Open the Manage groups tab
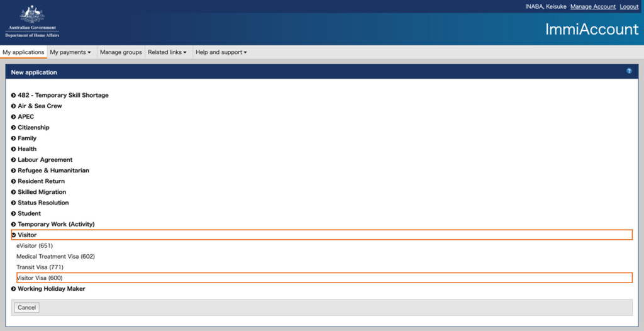 [x=121, y=52]
